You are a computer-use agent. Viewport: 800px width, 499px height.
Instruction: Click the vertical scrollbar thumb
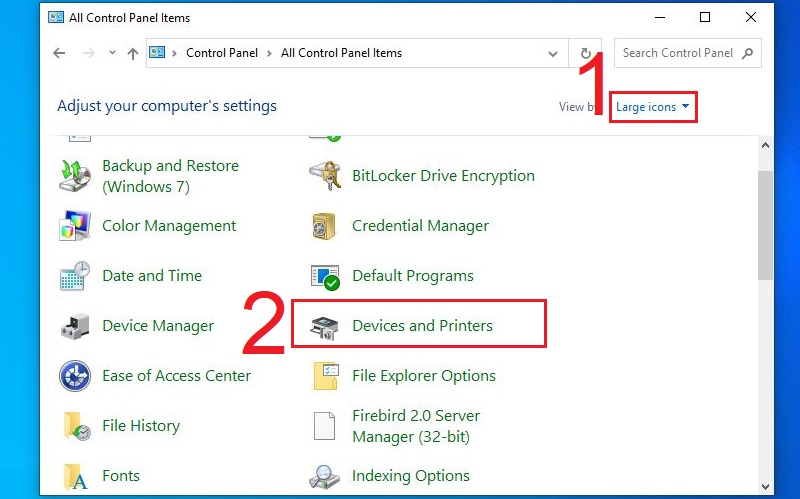click(x=765, y=225)
